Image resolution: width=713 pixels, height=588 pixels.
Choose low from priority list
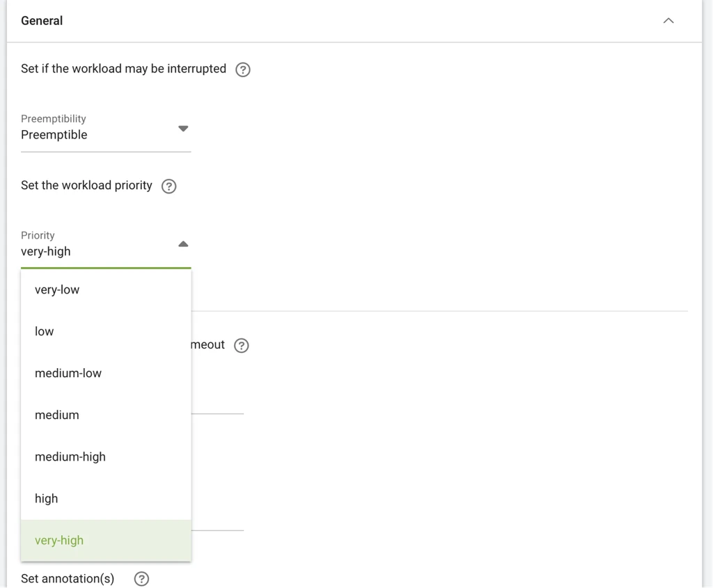click(x=106, y=332)
